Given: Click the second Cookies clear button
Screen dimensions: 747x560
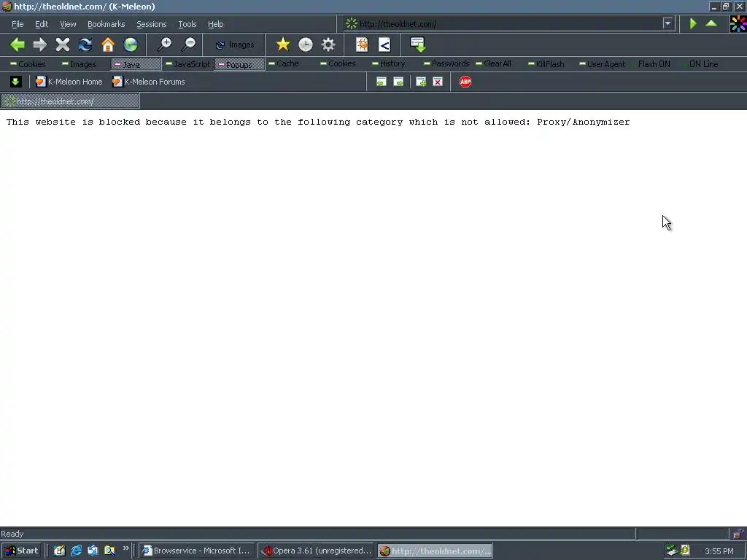Looking at the screenshot, I should click(x=338, y=63).
